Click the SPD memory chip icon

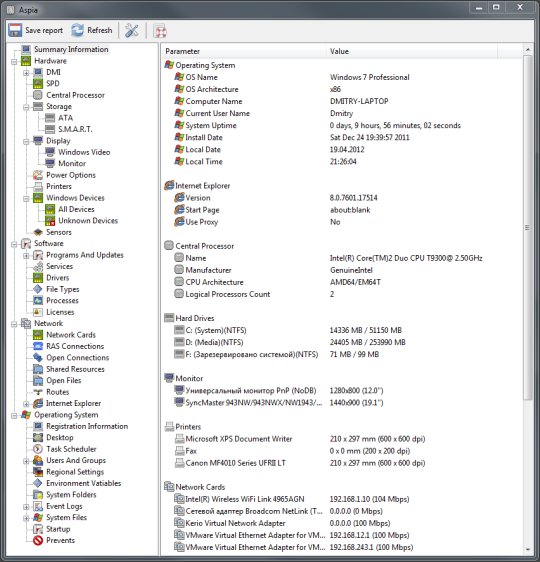click(x=38, y=84)
